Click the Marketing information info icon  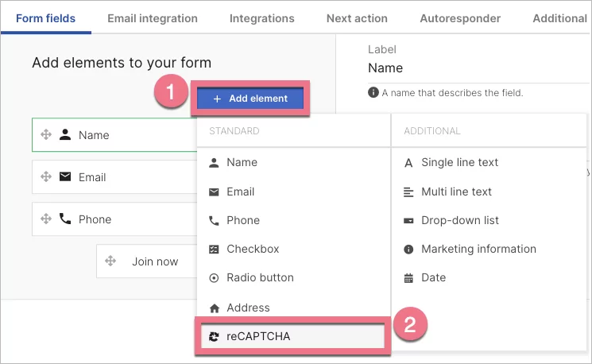(408, 249)
